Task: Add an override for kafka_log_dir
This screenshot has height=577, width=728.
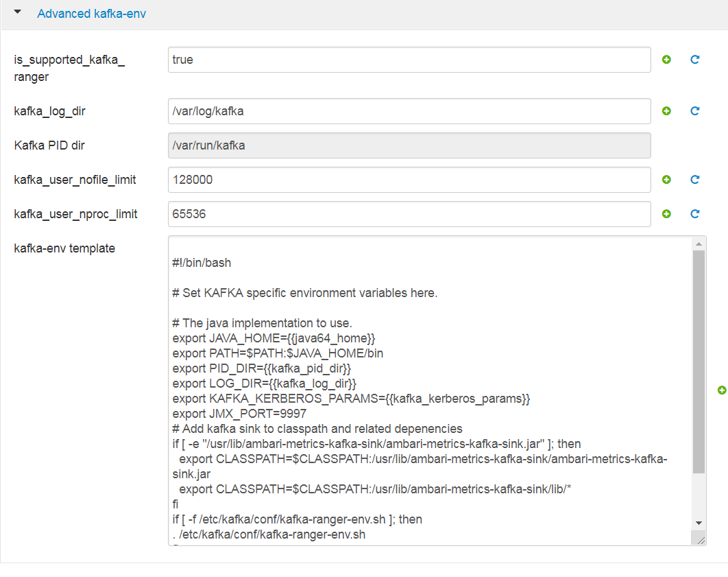Action: click(666, 110)
